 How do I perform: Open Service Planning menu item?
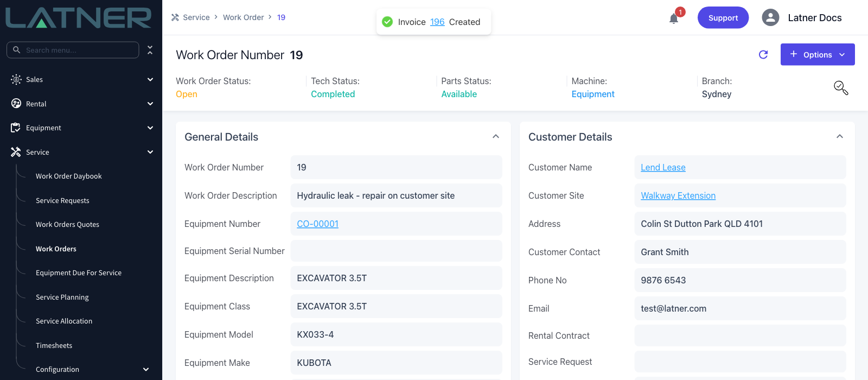click(x=62, y=297)
